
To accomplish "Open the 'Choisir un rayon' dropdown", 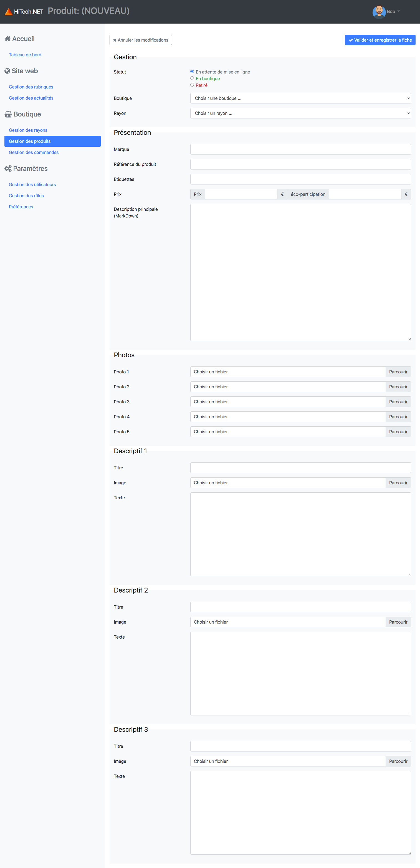I will pos(300,113).
